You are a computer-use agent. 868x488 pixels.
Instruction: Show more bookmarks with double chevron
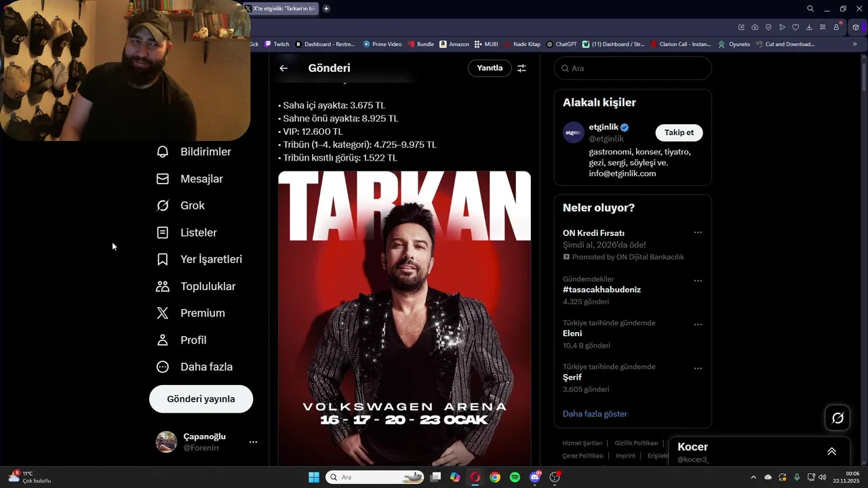pyautogui.click(x=854, y=44)
